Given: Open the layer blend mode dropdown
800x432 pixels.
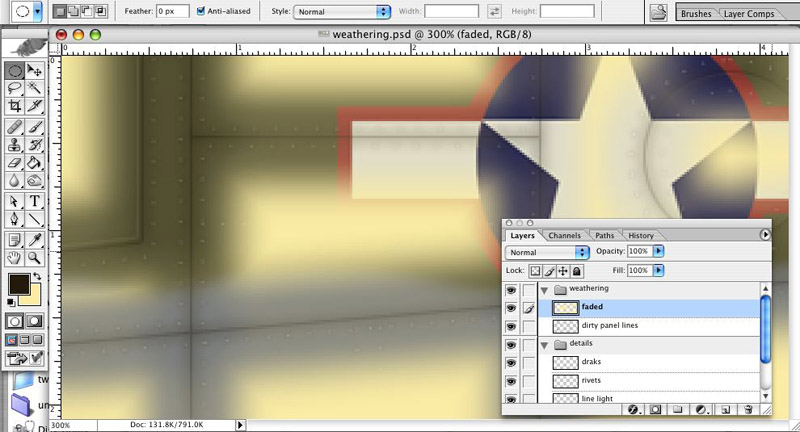Looking at the screenshot, I should coord(547,252).
